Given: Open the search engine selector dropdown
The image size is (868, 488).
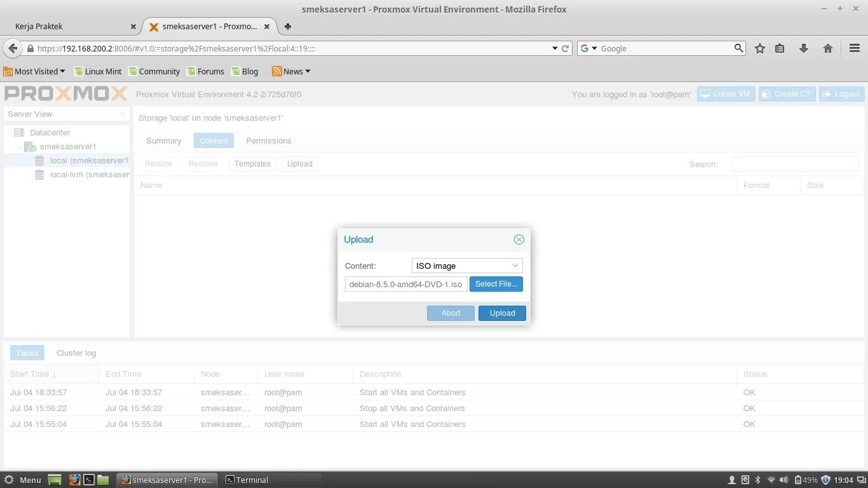Looking at the screenshot, I should point(589,48).
